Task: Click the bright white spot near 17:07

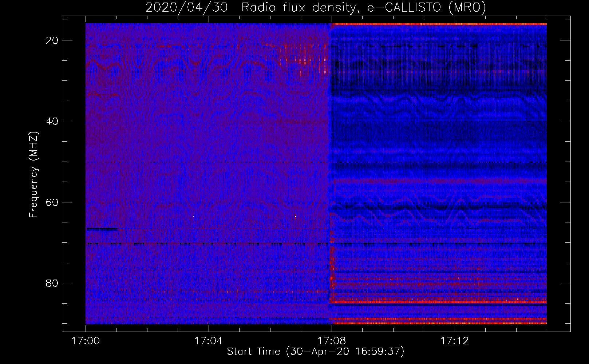Action: point(295,217)
